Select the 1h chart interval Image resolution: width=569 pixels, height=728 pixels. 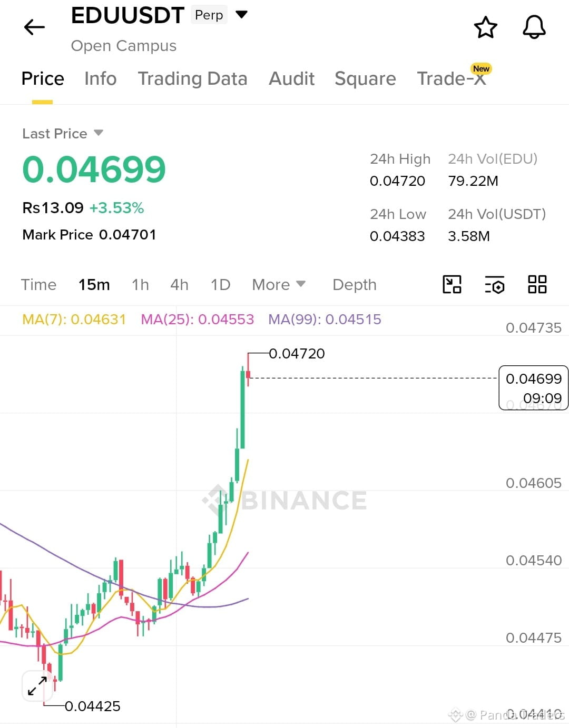tap(140, 284)
